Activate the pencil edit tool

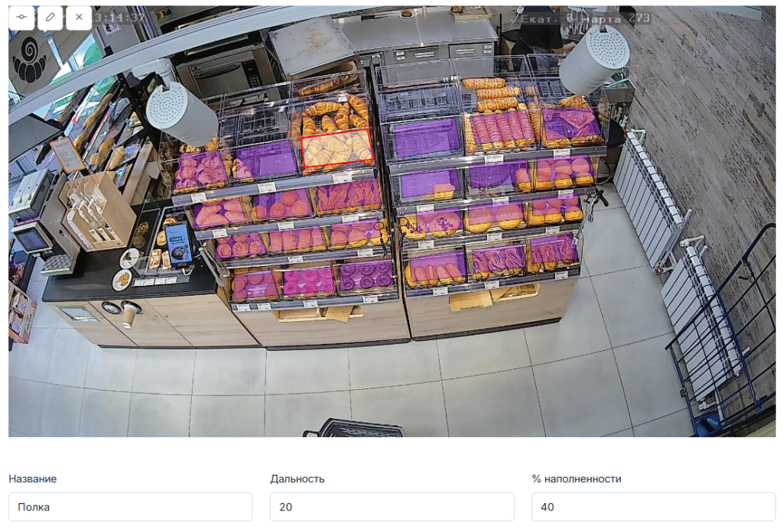click(50, 17)
